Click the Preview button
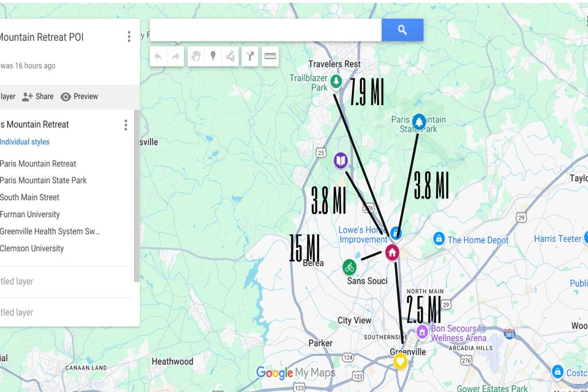The width and height of the screenshot is (588, 392). pos(79,96)
